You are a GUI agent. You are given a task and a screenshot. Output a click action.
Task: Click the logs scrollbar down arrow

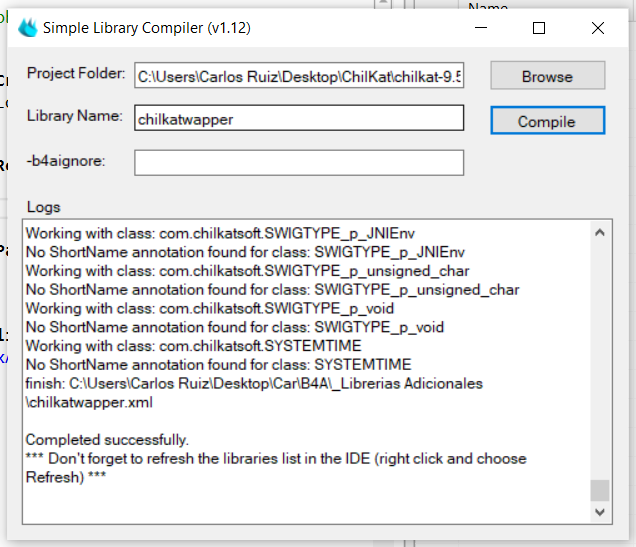coord(599,512)
